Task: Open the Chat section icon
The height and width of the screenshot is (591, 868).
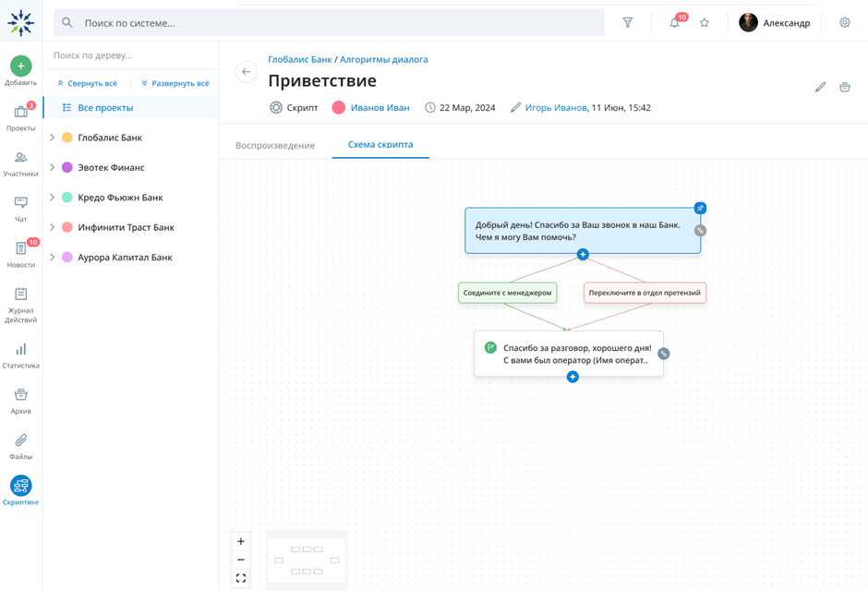Action: pyautogui.click(x=20, y=202)
